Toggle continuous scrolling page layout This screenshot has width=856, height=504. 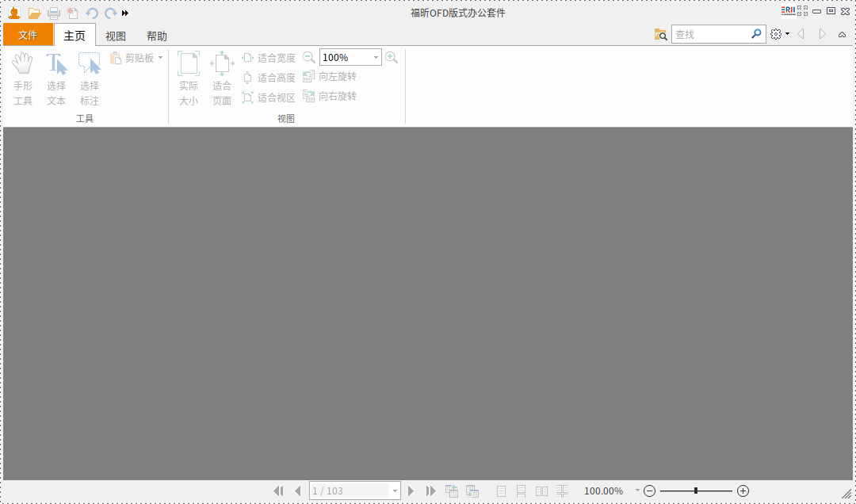tap(522, 491)
